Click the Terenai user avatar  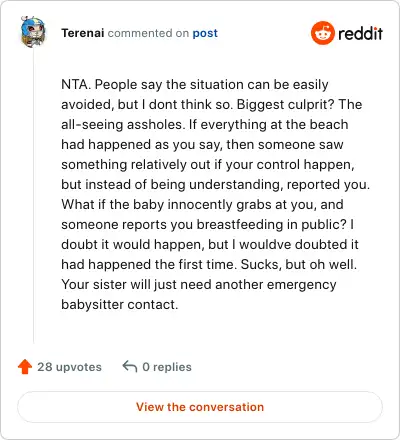(33, 32)
